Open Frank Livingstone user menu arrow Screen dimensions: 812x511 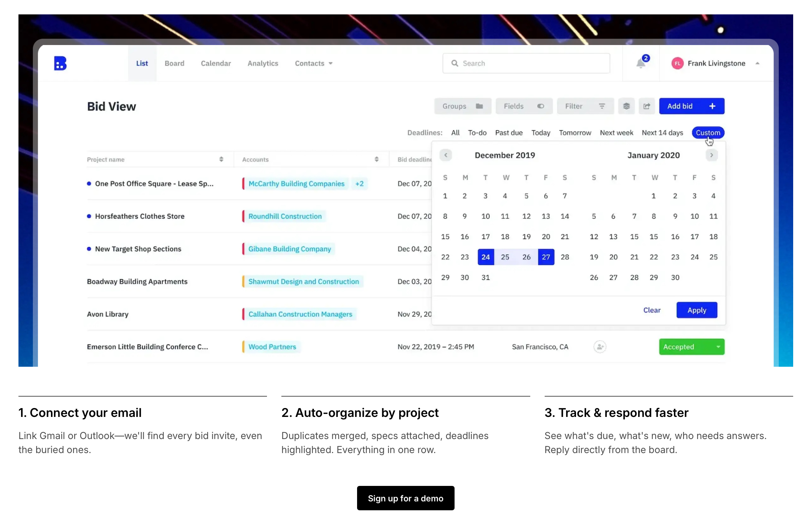tap(757, 63)
